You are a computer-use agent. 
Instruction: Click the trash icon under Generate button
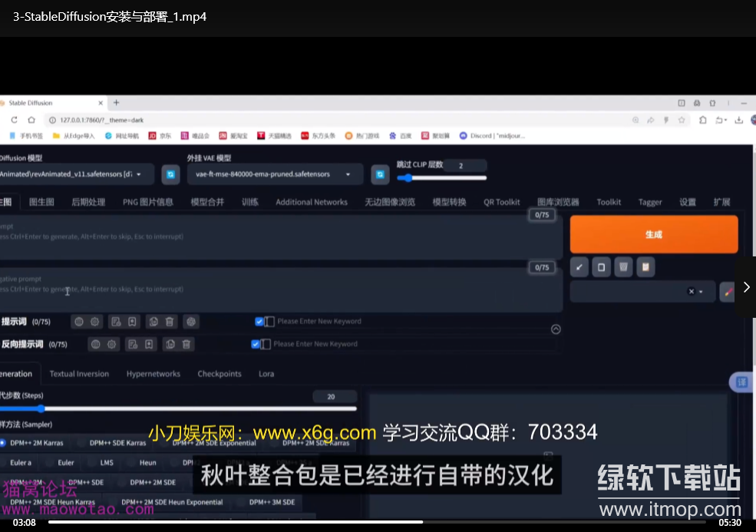(623, 267)
